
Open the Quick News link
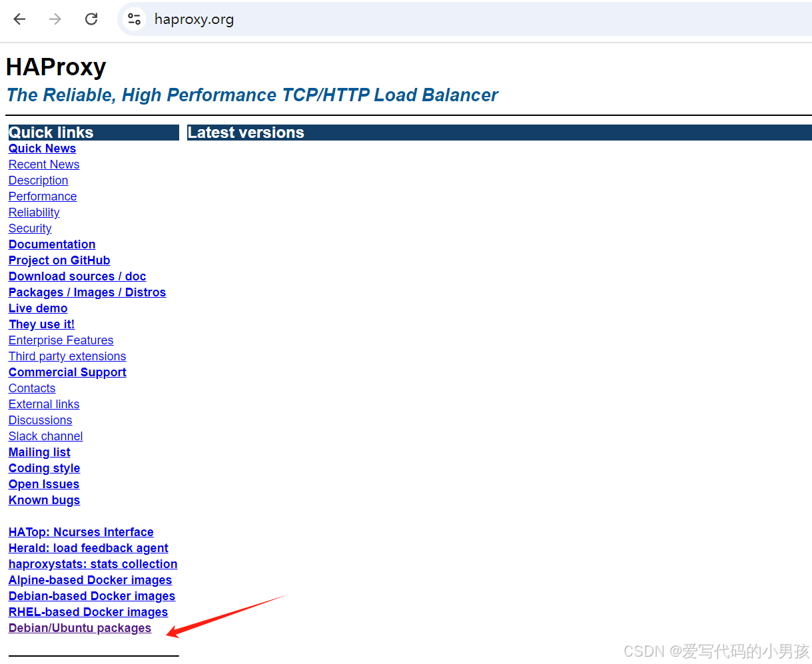pos(42,149)
